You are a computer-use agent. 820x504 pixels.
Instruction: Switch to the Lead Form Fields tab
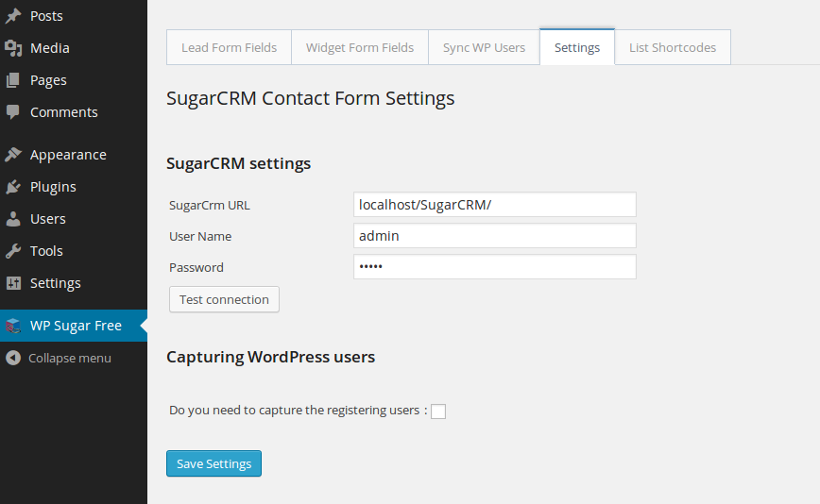(229, 47)
